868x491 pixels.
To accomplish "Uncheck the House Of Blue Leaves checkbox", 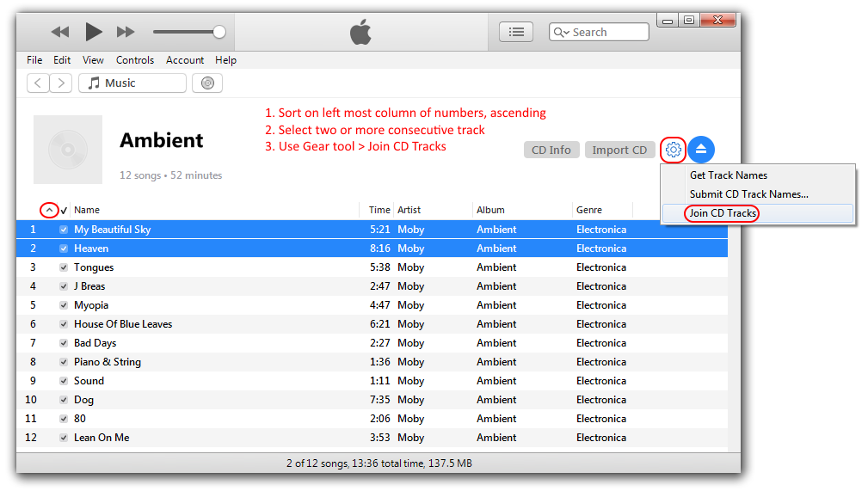I will (64, 324).
